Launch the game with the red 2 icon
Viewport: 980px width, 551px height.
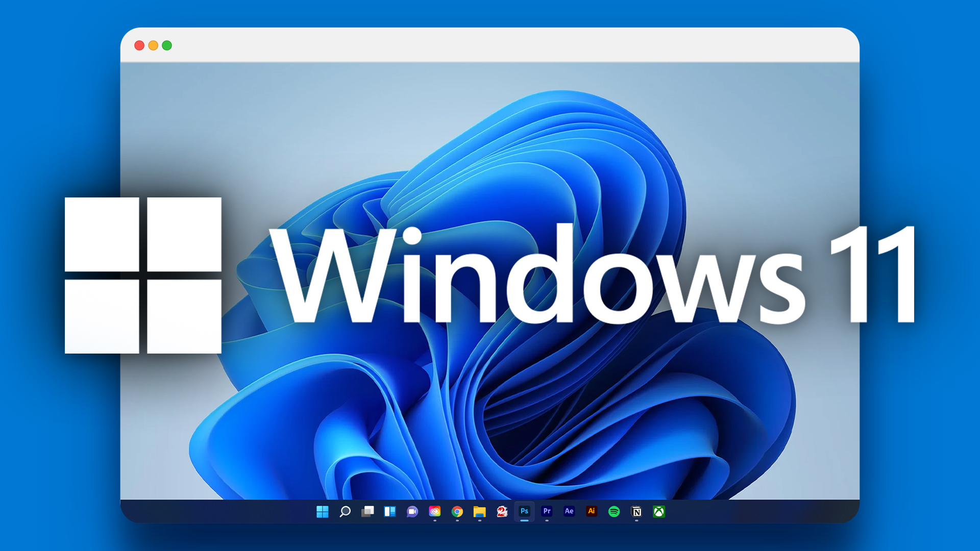coord(502,512)
